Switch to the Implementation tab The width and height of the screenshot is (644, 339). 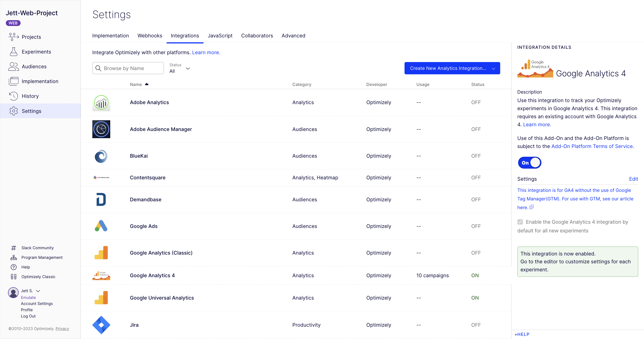[110, 36]
